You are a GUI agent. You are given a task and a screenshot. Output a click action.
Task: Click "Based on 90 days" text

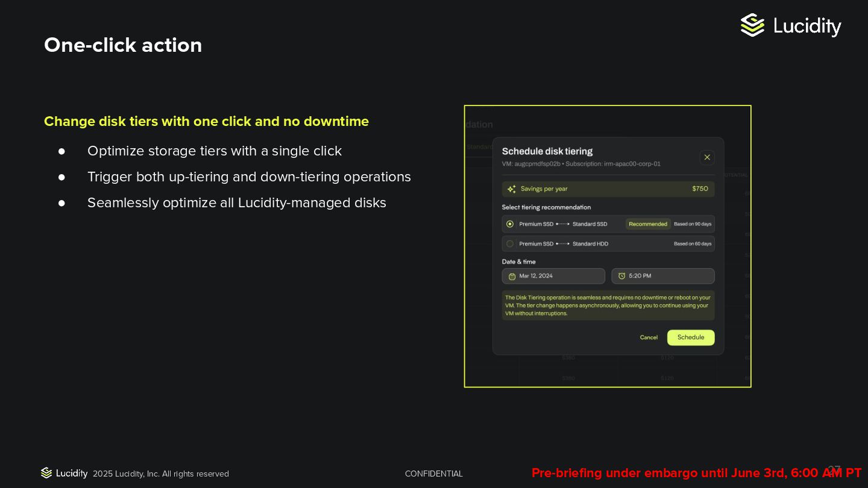click(693, 224)
